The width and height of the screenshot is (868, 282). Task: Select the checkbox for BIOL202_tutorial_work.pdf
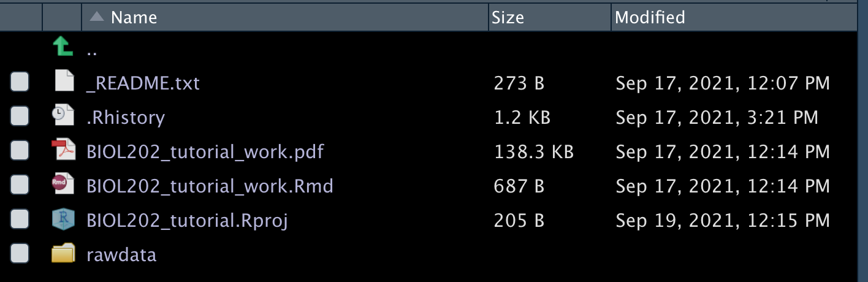(x=20, y=151)
